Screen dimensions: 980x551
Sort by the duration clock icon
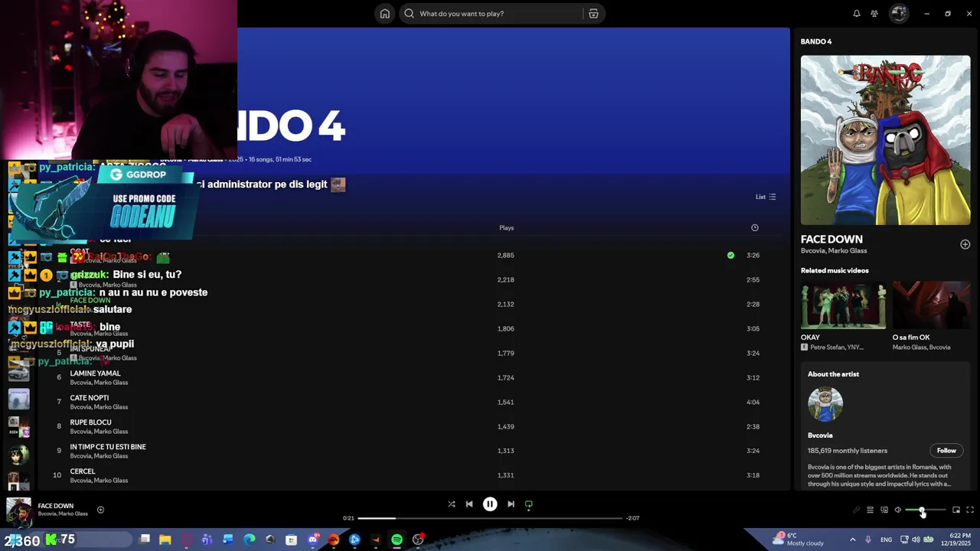point(755,228)
